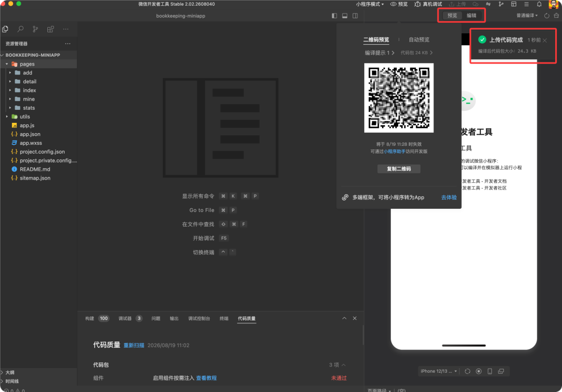Click the 预览 eye icon in toolbar

pyautogui.click(x=393, y=4)
